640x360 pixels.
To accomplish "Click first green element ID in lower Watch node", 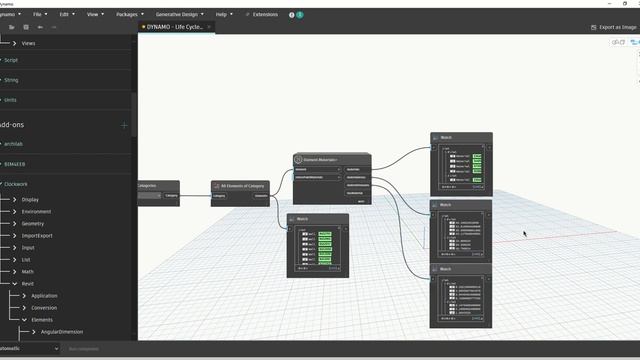I will point(325,234).
